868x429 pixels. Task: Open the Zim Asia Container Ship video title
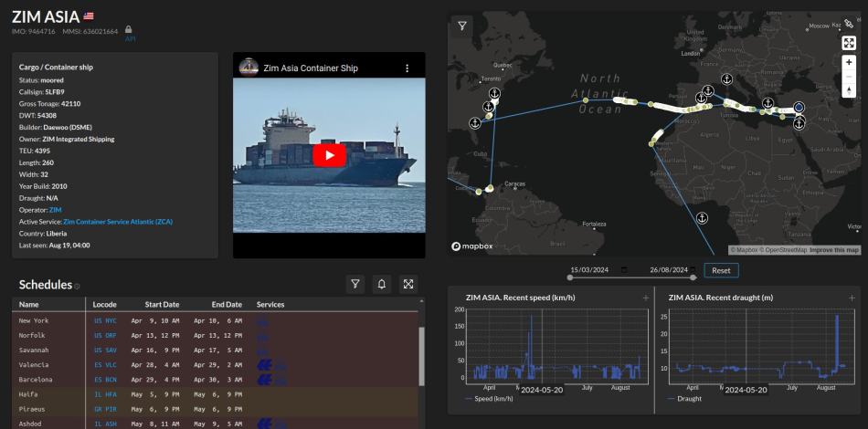(311, 68)
